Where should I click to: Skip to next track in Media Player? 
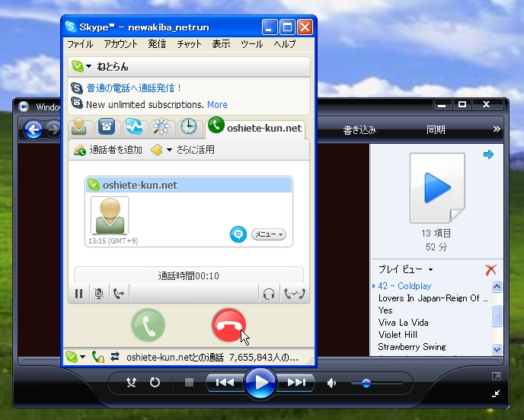click(296, 382)
